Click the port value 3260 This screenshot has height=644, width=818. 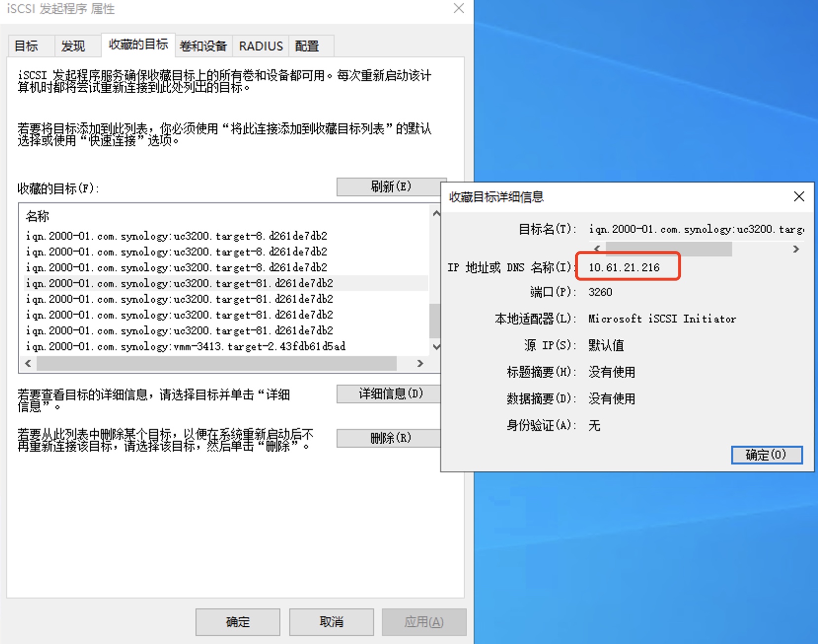600,292
